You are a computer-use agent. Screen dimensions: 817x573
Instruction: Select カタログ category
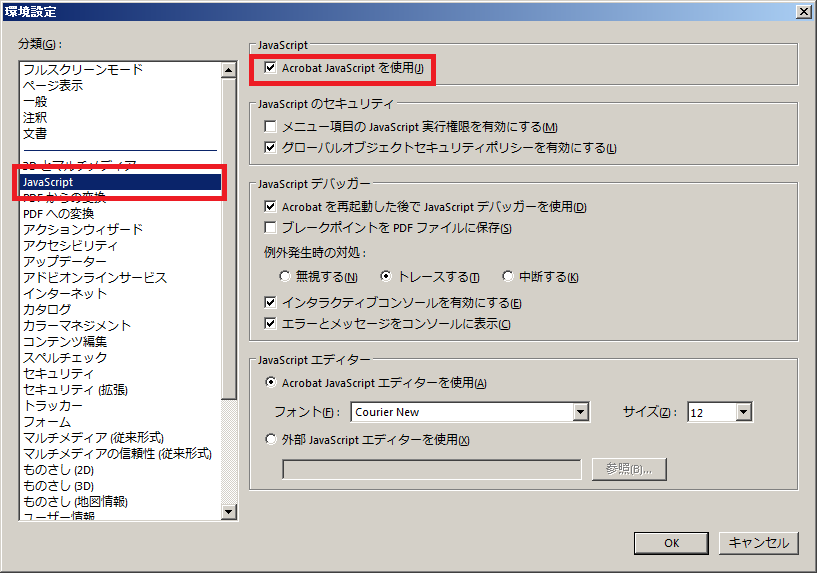point(47,310)
